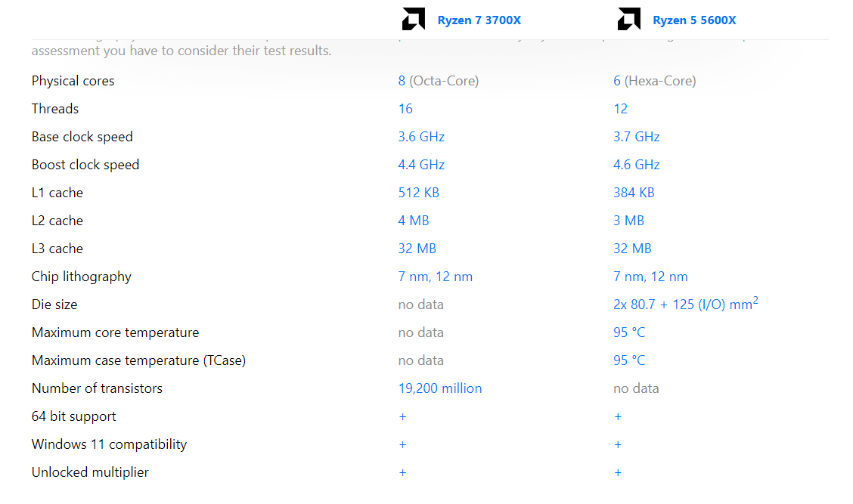Click the Maximum core temperature label
This screenshot has height=504, width=853.
coord(116,332)
